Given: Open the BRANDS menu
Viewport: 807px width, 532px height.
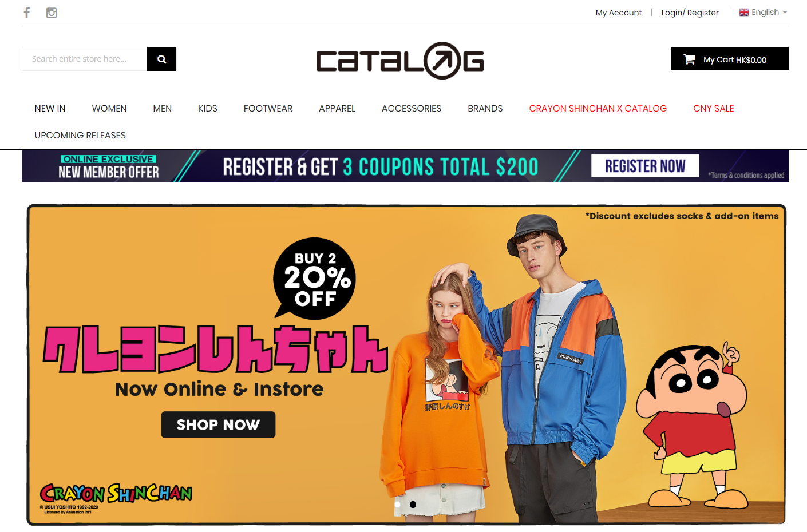Looking at the screenshot, I should [485, 109].
